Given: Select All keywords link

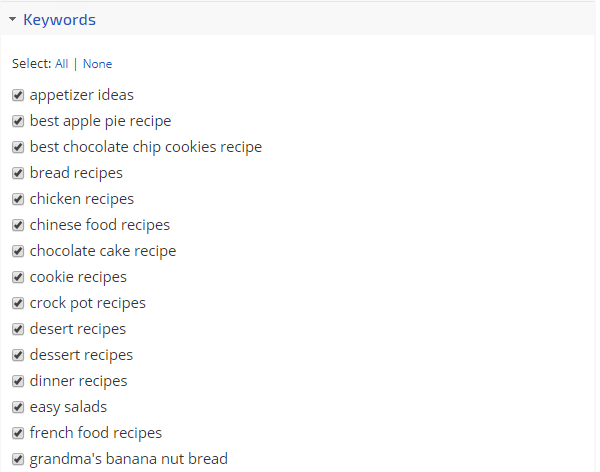Looking at the screenshot, I should point(62,64).
